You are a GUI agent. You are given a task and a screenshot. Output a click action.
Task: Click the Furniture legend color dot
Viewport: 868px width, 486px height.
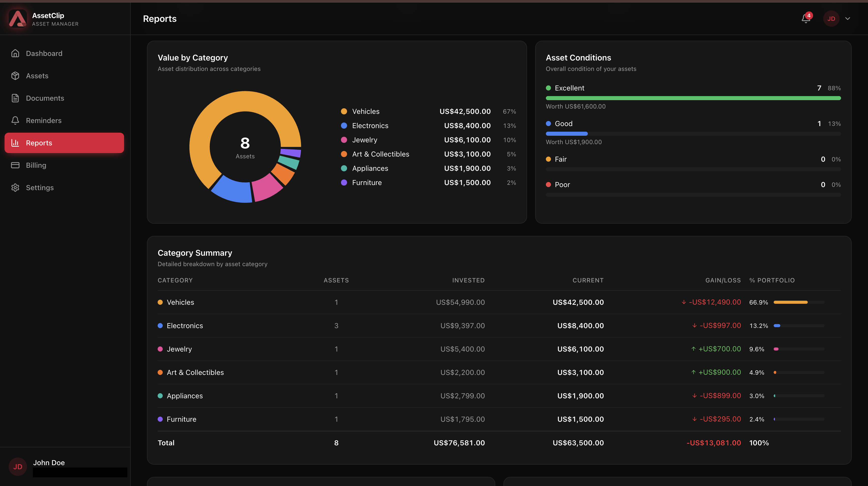coord(344,183)
